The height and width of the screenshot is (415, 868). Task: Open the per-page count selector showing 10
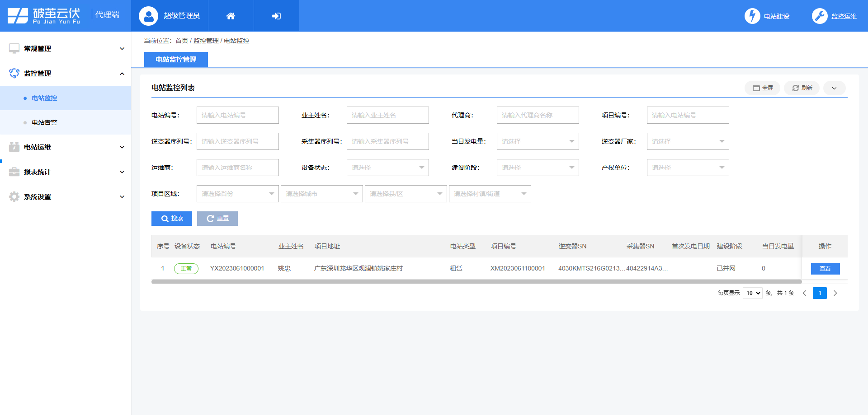click(752, 293)
